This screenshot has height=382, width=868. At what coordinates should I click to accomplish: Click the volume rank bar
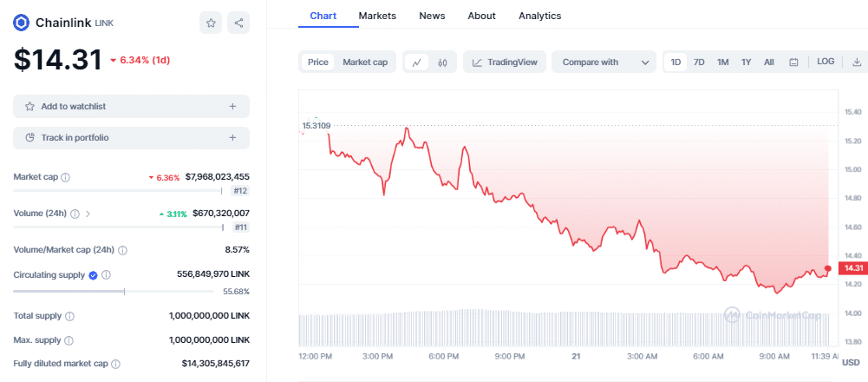tap(119, 227)
